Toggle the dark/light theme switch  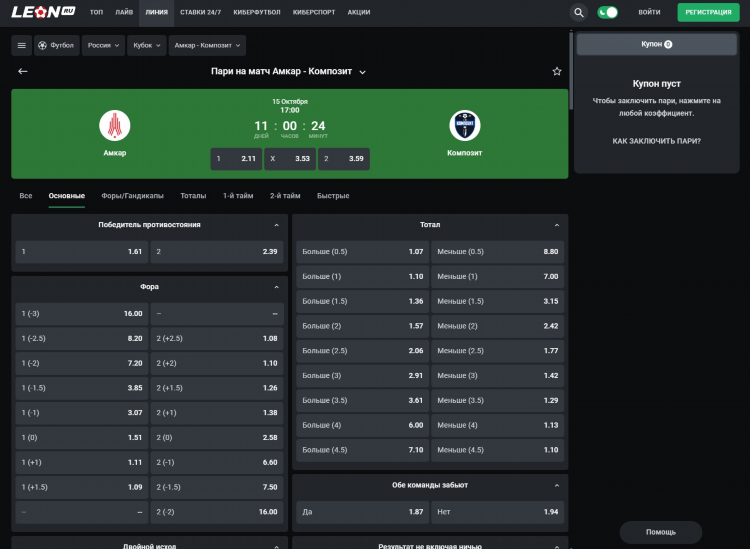(x=607, y=12)
